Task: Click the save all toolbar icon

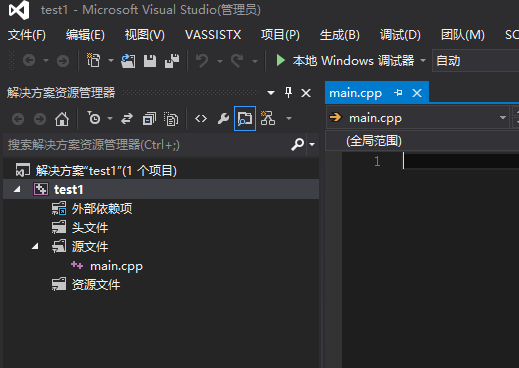Action: (x=172, y=61)
